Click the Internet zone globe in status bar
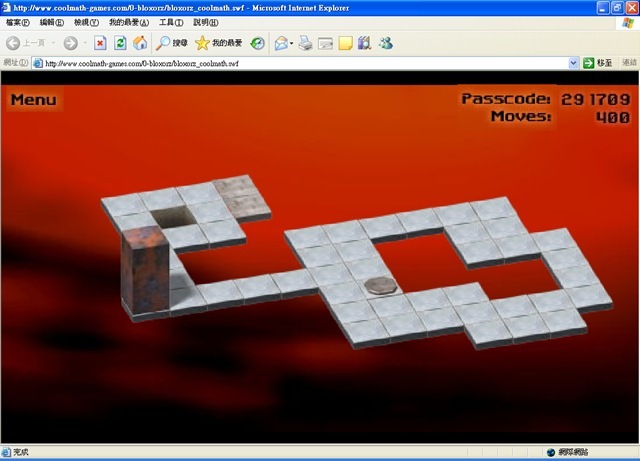640x461 pixels. (551, 452)
